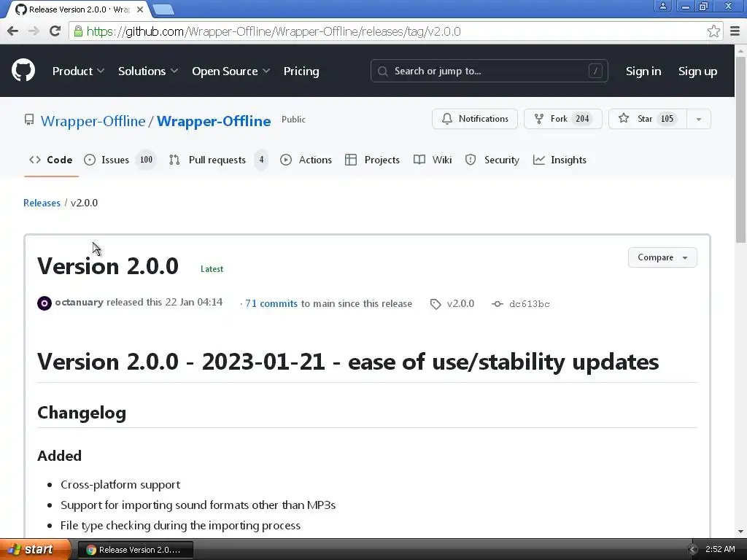Click the GitHub Octocat logo

point(23,71)
